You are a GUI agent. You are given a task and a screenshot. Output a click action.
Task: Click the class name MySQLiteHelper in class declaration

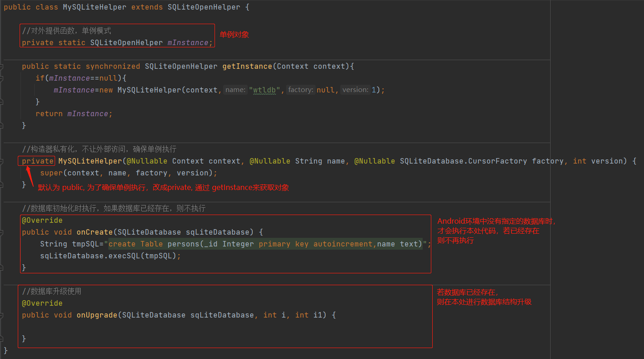coord(95,7)
